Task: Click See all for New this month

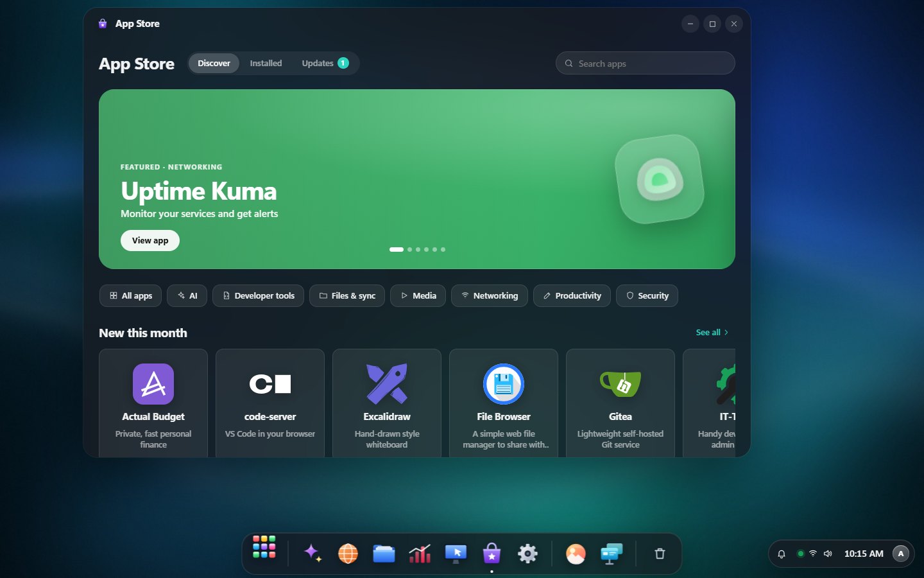Action: 712,333
